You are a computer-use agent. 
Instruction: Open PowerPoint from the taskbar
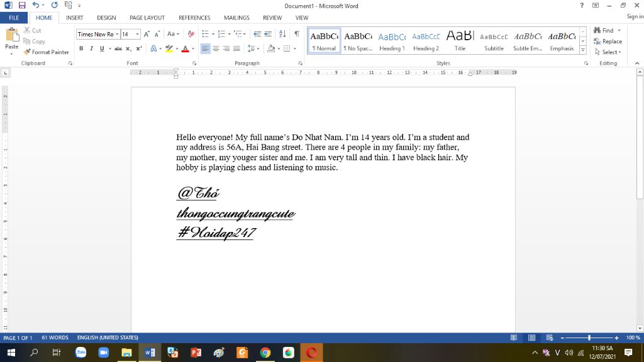coord(196,353)
